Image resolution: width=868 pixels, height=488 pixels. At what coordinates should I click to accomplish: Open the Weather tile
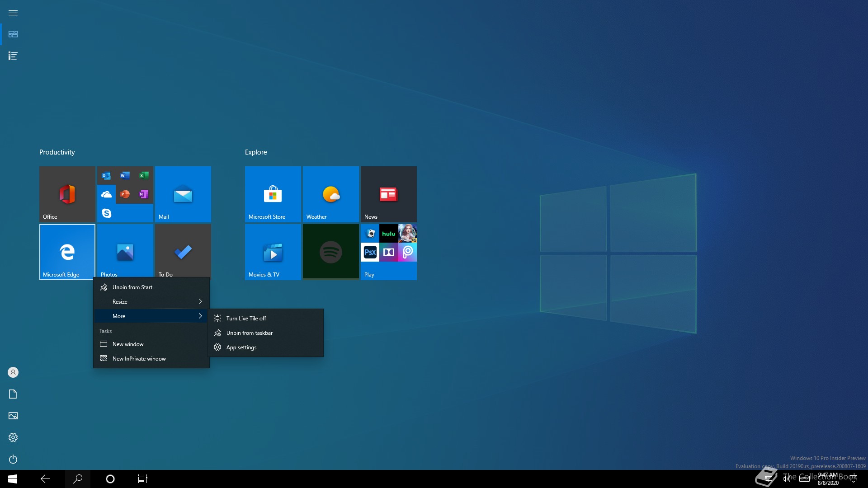pyautogui.click(x=330, y=194)
